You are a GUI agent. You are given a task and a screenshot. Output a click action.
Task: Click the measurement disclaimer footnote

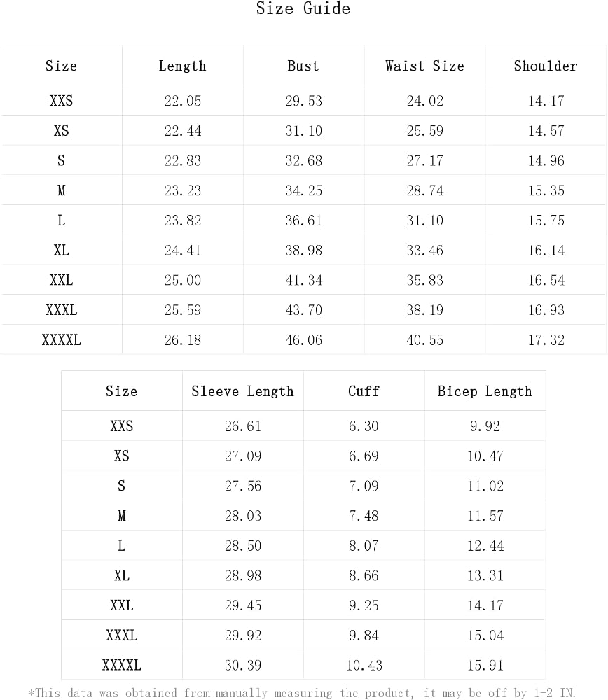302,692
